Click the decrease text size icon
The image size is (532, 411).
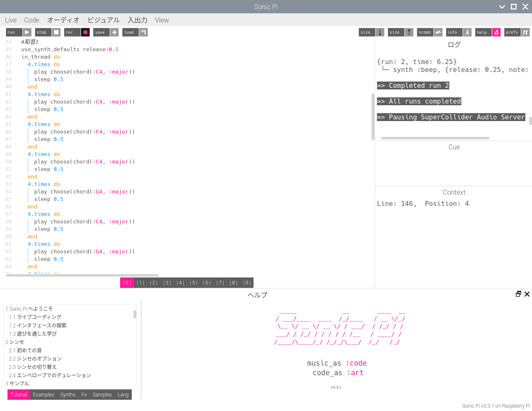[380, 32]
